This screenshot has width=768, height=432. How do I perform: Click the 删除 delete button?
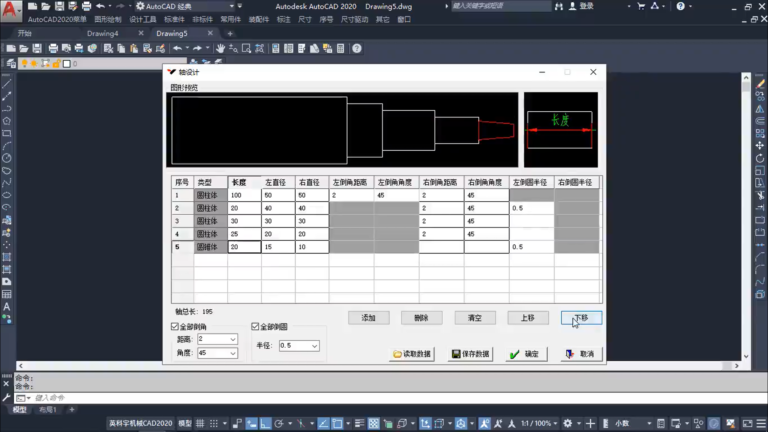[421, 318]
